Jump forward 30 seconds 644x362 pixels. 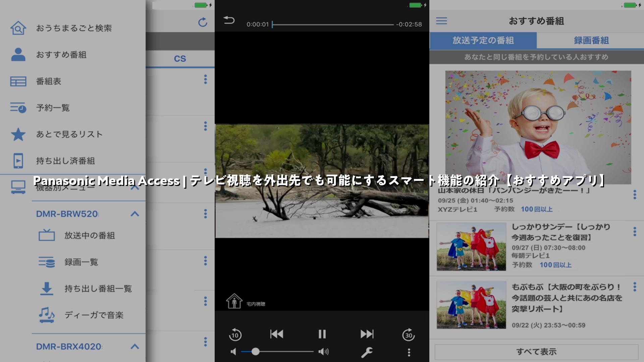coord(409,334)
